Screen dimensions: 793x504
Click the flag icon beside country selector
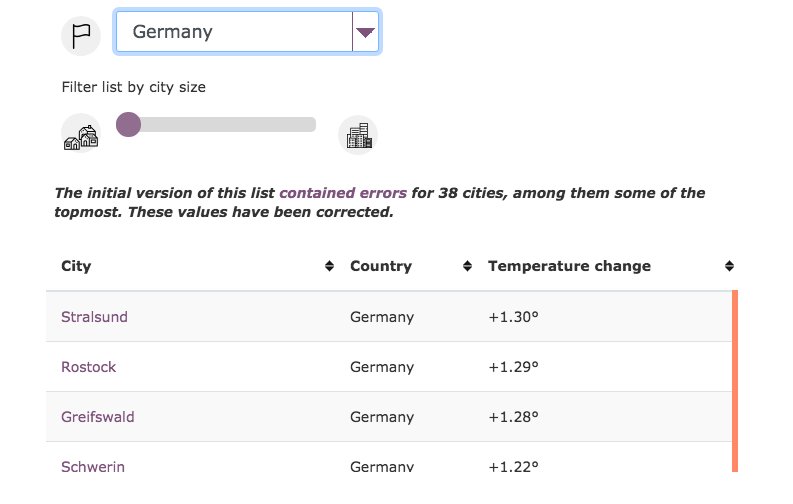(x=80, y=35)
